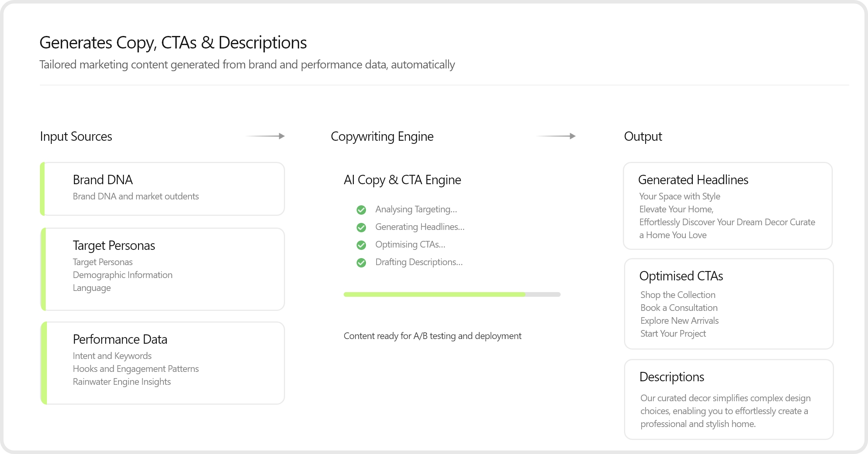The height and width of the screenshot is (454, 868).
Task: Click the AI Copy & CTA Engine heading
Action: [402, 180]
